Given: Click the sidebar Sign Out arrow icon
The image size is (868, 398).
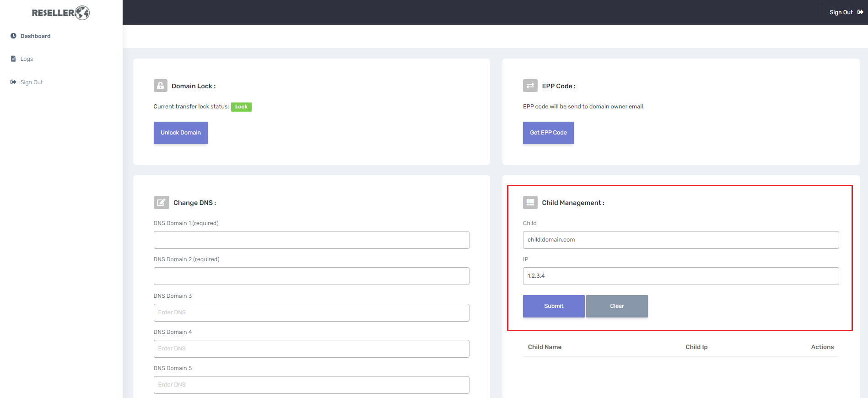Looking at the screenshot, I should click(13, 82).
